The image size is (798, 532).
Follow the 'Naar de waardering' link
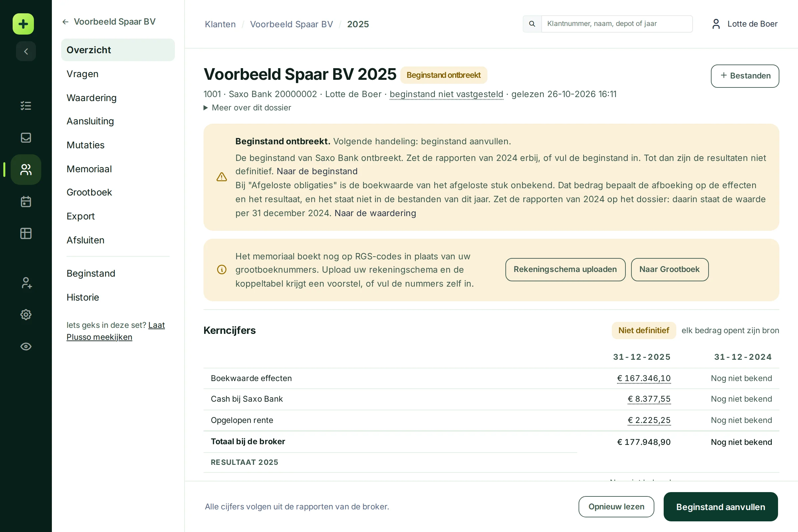[x=375, y=213]
